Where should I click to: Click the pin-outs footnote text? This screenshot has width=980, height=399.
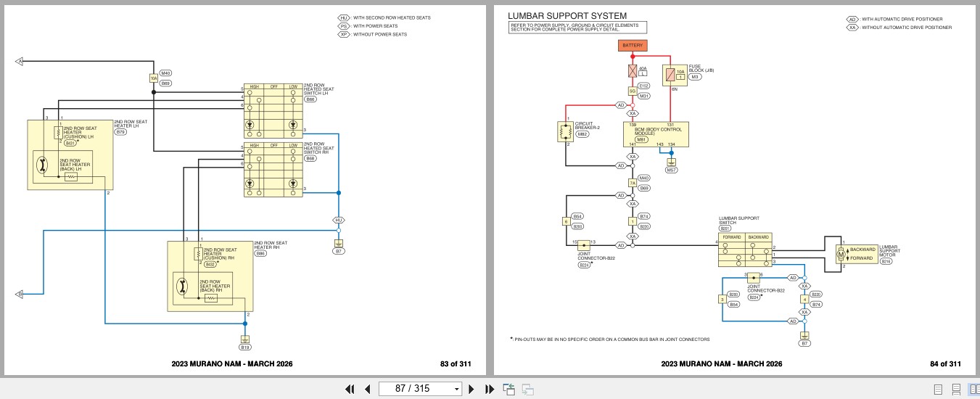[x=610, y=339]
